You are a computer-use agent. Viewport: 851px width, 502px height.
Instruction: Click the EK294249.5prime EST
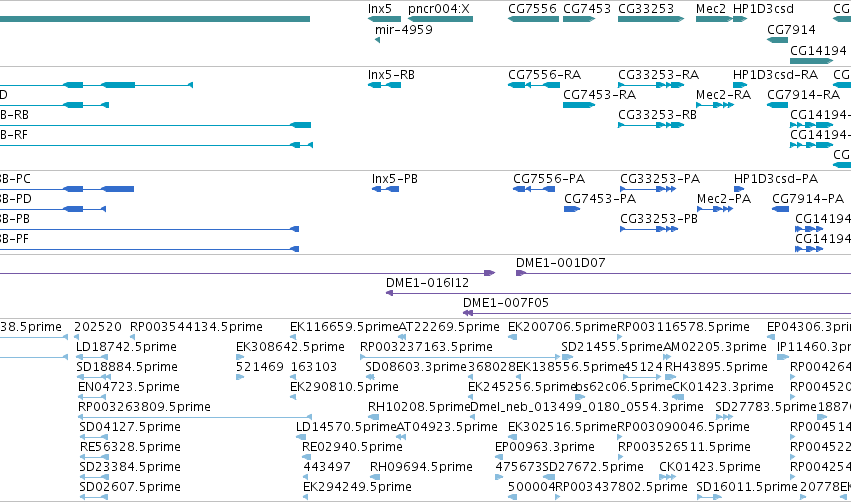[306, 498]
